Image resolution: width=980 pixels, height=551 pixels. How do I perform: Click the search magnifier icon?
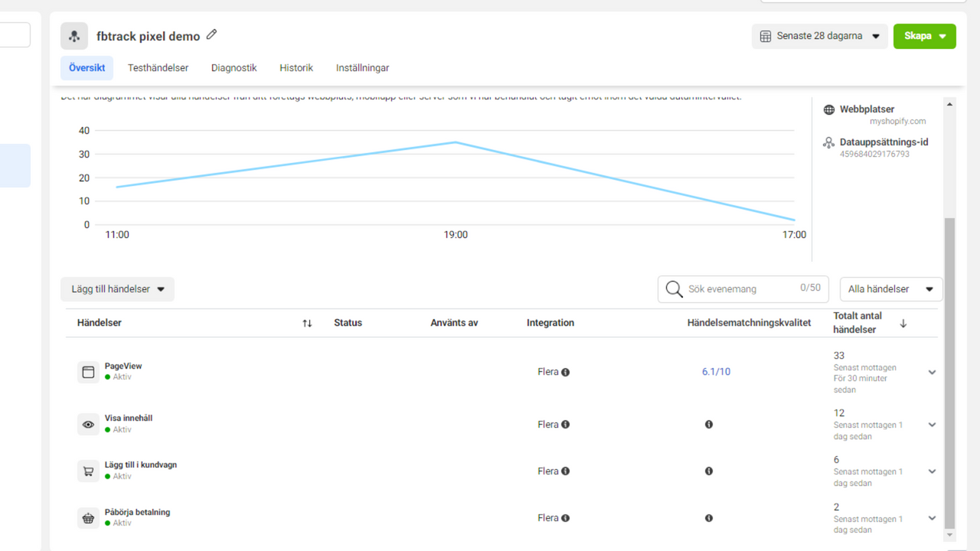(x=674, y=289)
